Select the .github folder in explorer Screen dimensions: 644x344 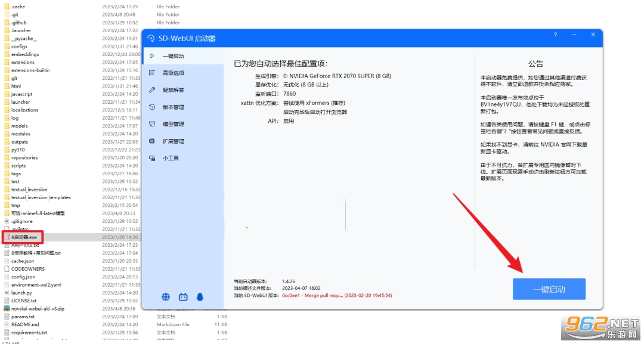[19, 23]
